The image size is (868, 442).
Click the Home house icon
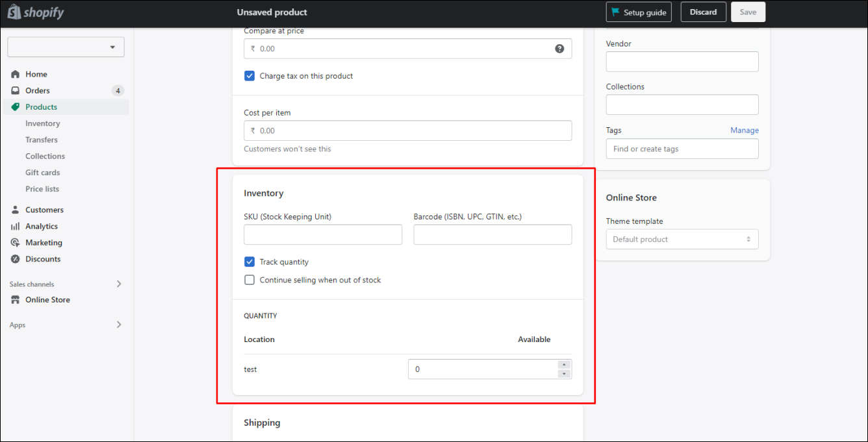pyautogui.click(x=16, y=74)
